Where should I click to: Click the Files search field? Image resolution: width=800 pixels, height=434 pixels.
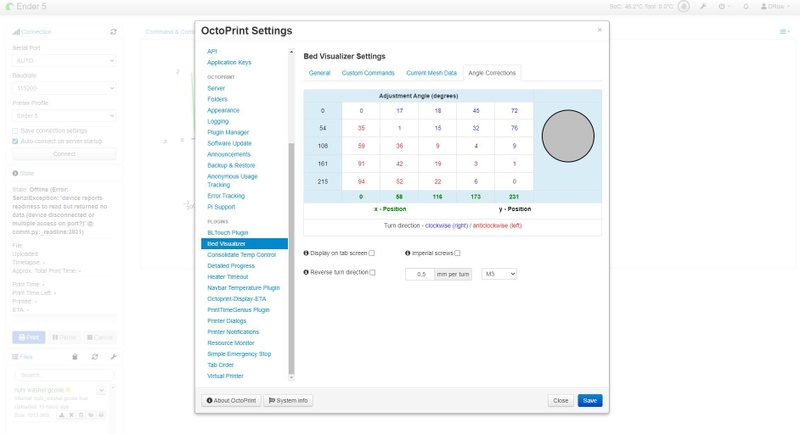[64, 375]
